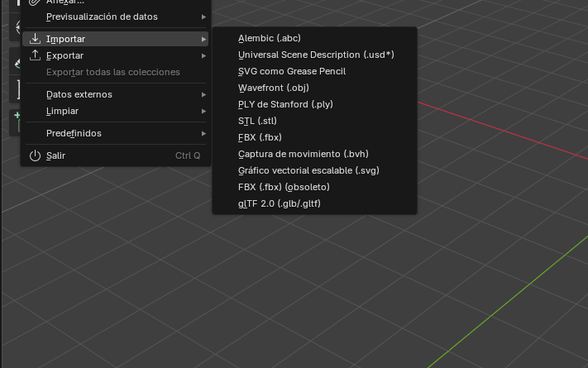This screenshot has height=368, width=588.
Task: Click the arrow beside Exportar
Action: coord(203,56)
